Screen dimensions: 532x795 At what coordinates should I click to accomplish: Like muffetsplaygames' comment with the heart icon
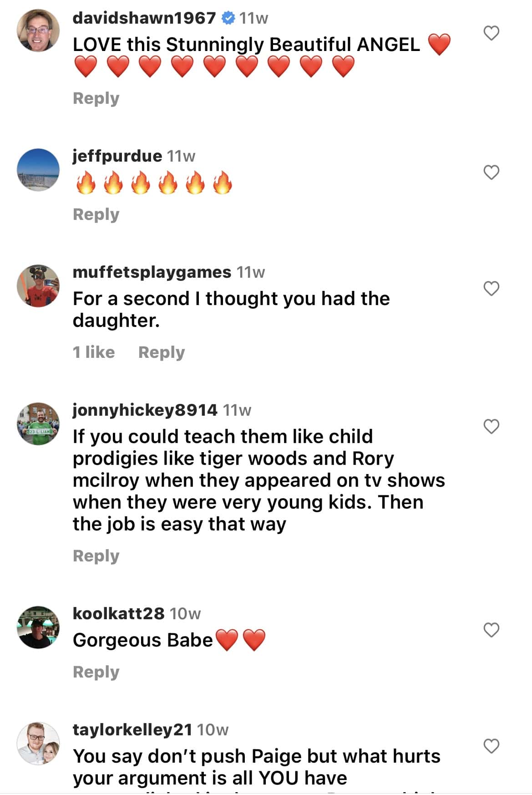(491, 288)
